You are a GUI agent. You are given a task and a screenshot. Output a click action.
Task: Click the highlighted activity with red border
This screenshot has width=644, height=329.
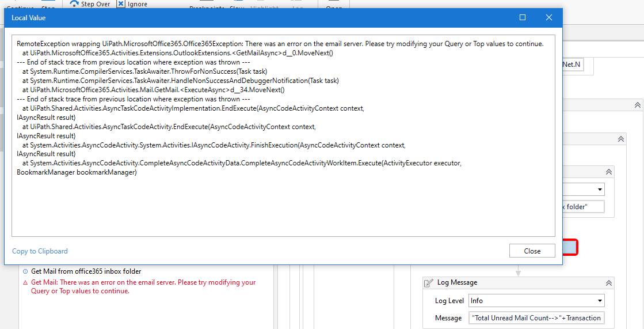click(x=570, y=247)
